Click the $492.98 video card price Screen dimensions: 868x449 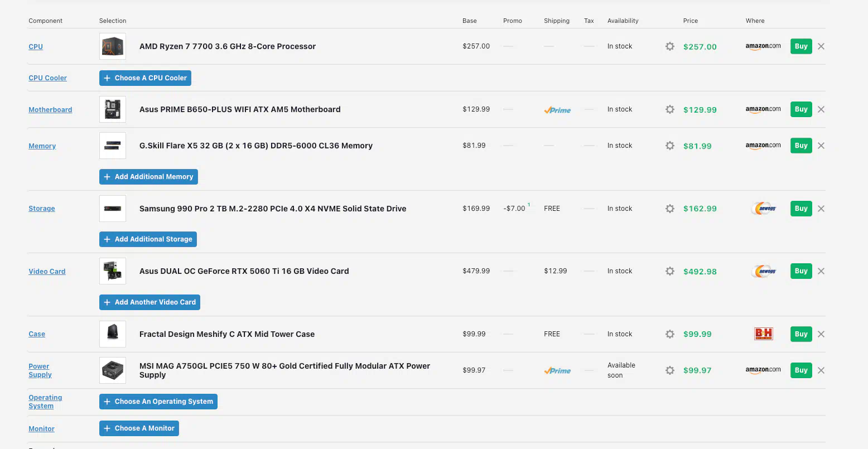[700, 272]
